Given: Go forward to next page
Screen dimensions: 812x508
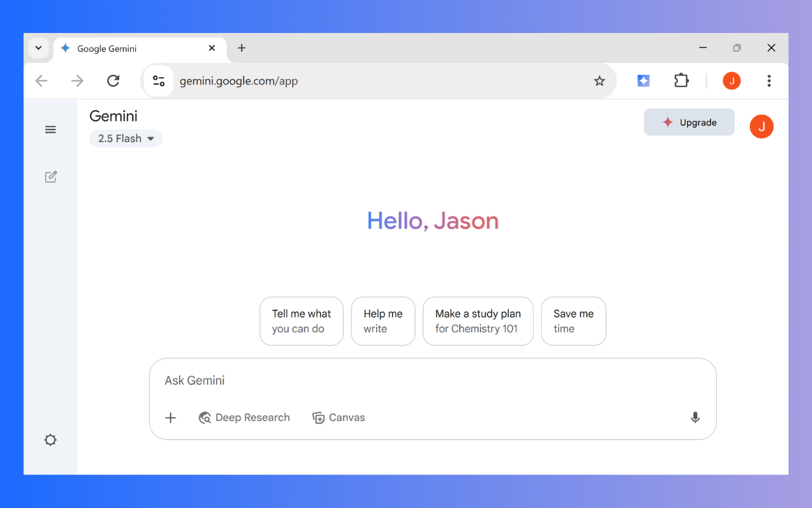Looking at the screenshot, I should [x=77, y=81].
